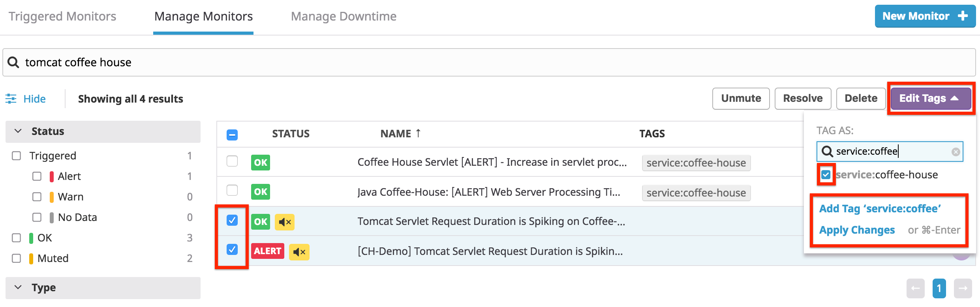Click the red ALERT status badge
Image resolution: width=980 pixels, height=307 pixels.
pyautogui.click(x=268, y=251)
